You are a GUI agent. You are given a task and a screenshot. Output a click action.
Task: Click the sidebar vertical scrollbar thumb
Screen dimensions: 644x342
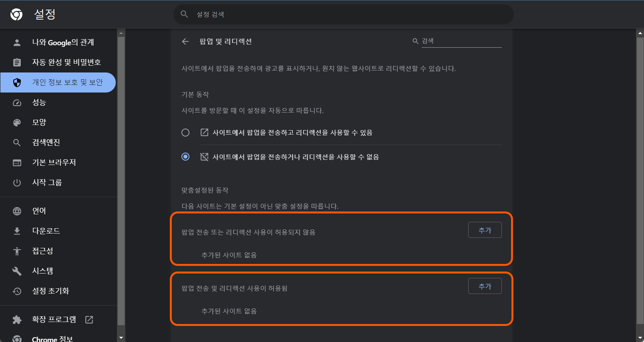click(121, 181)
